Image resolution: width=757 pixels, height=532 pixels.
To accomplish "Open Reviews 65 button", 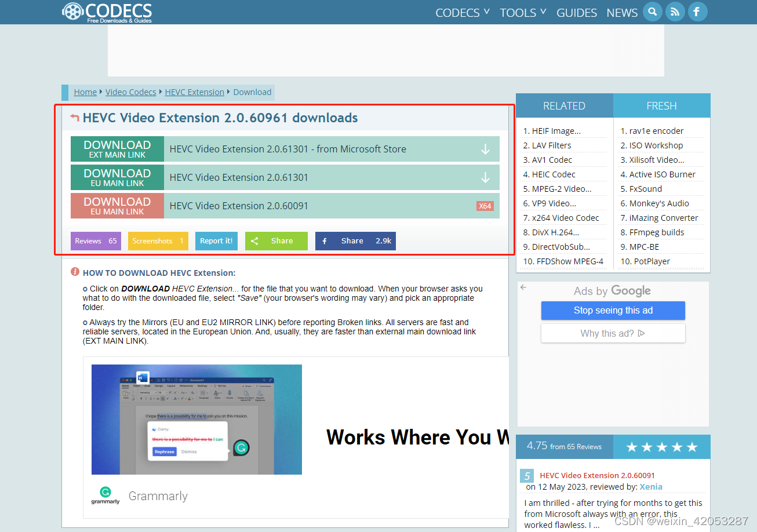I will 96,241.
